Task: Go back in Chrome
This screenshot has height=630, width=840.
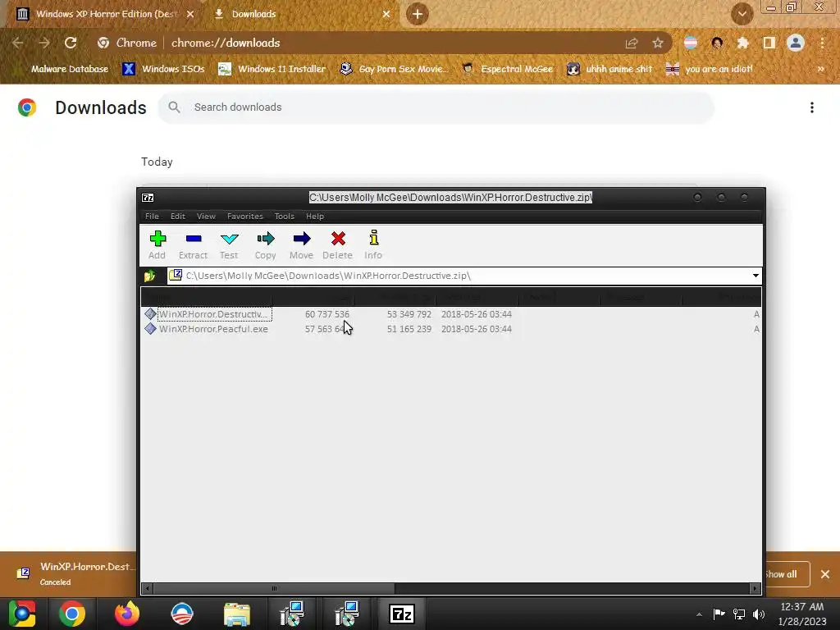Action: 18,43
